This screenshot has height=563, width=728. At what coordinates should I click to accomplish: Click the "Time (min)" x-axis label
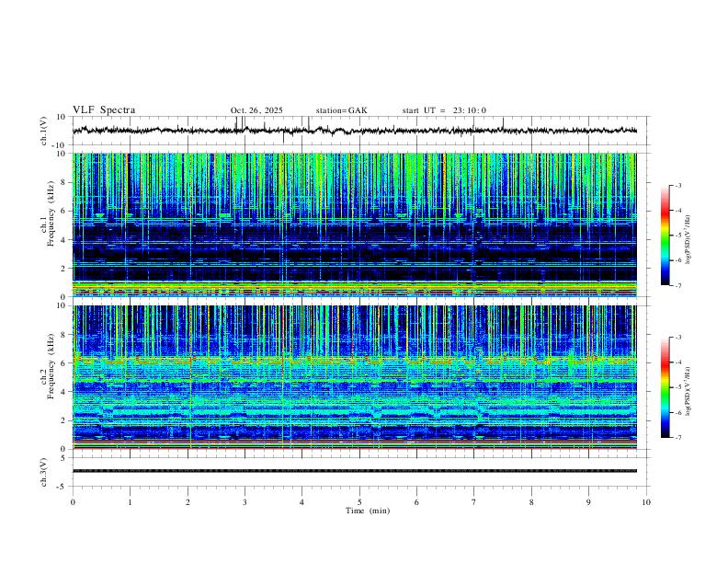[x=368, y=511]
